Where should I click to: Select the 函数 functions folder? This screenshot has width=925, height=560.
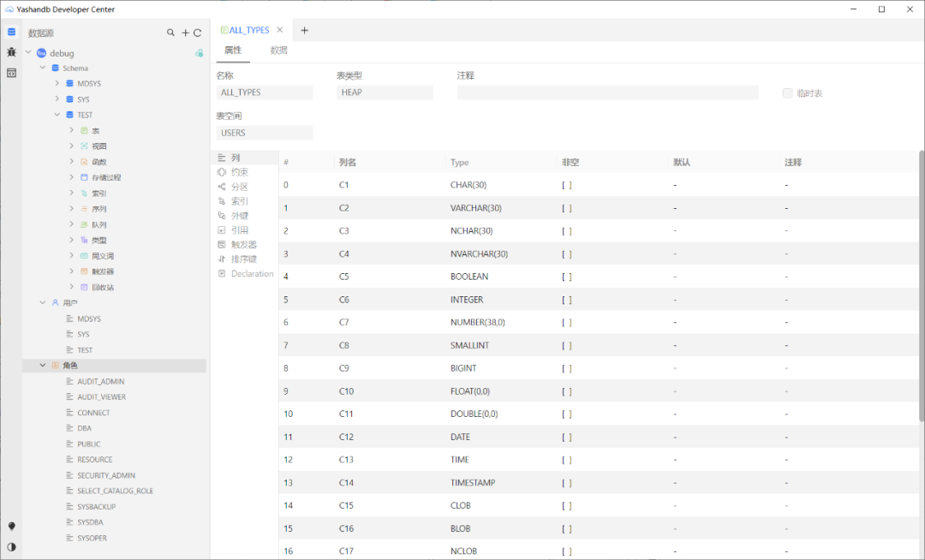click(x=99, y=162)
